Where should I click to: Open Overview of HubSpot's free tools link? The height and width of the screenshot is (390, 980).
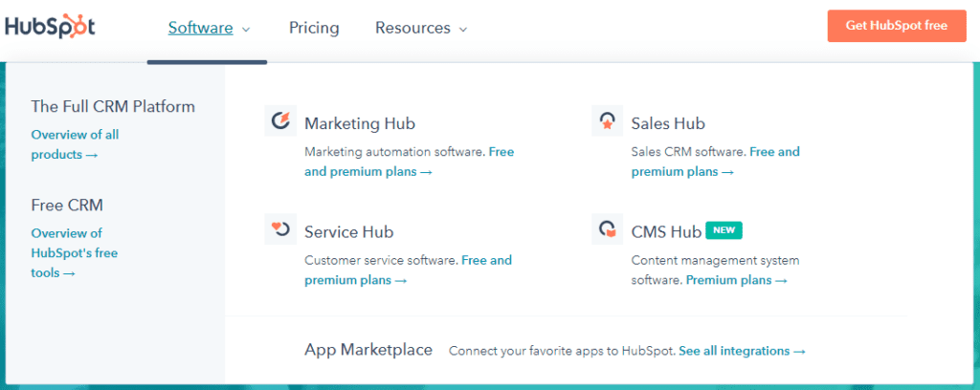pos(75,253)
